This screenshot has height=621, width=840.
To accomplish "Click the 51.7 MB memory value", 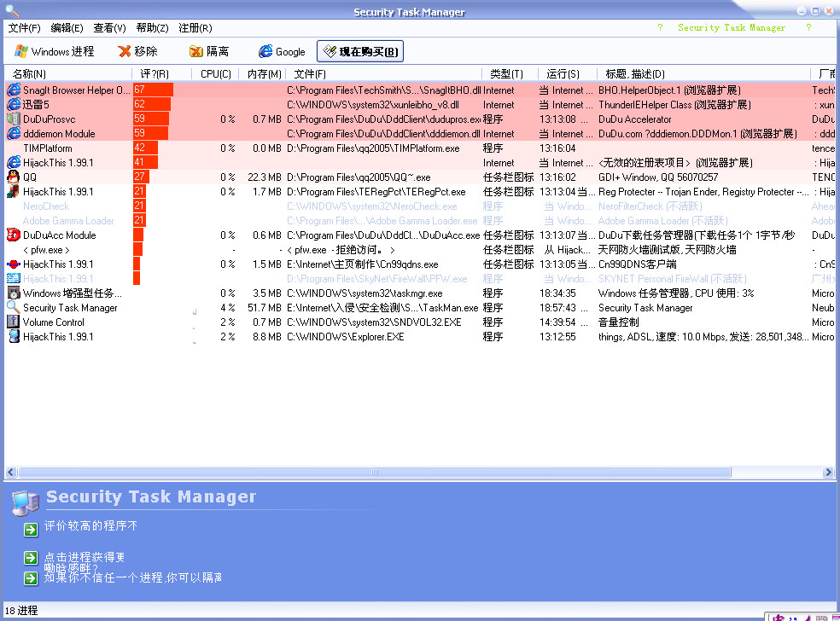I will click(264, 308).
